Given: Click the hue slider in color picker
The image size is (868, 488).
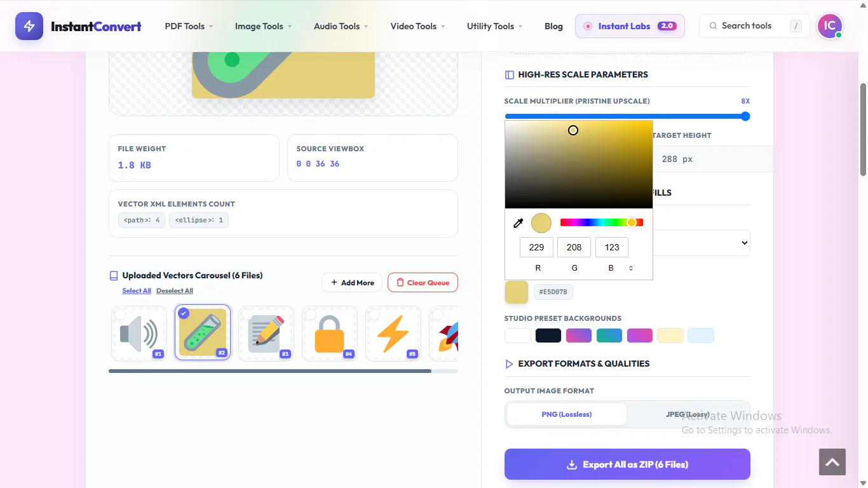Looking at the screenshot, I should [x=602, y=222].
